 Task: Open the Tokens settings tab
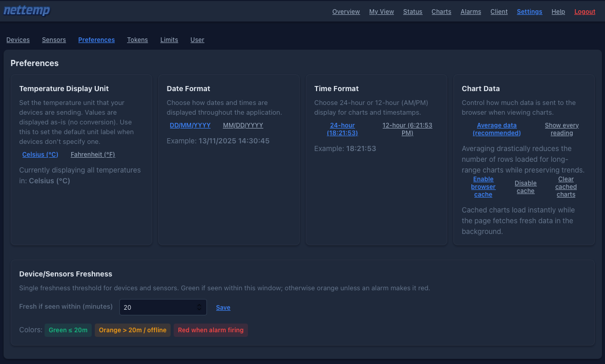point(137,40)
